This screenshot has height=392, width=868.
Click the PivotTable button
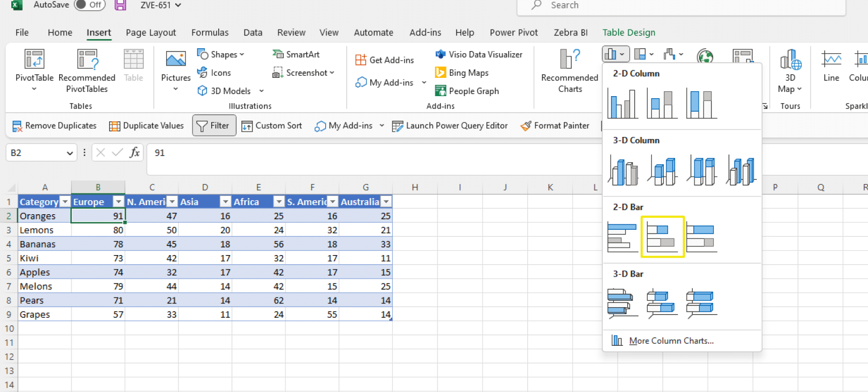(x=34, y=70)
